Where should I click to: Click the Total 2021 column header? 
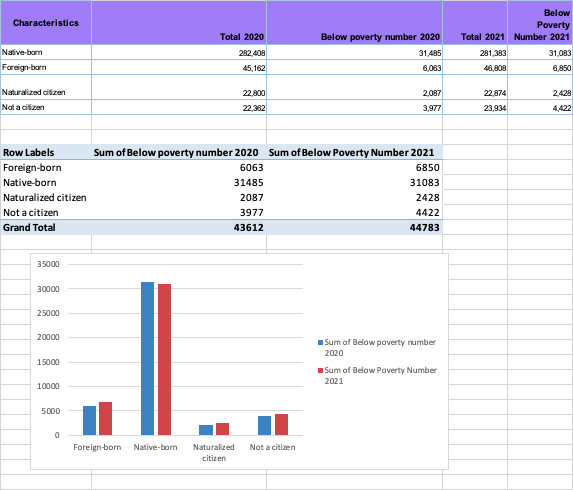pyautogui.click(x=475, y=23)
